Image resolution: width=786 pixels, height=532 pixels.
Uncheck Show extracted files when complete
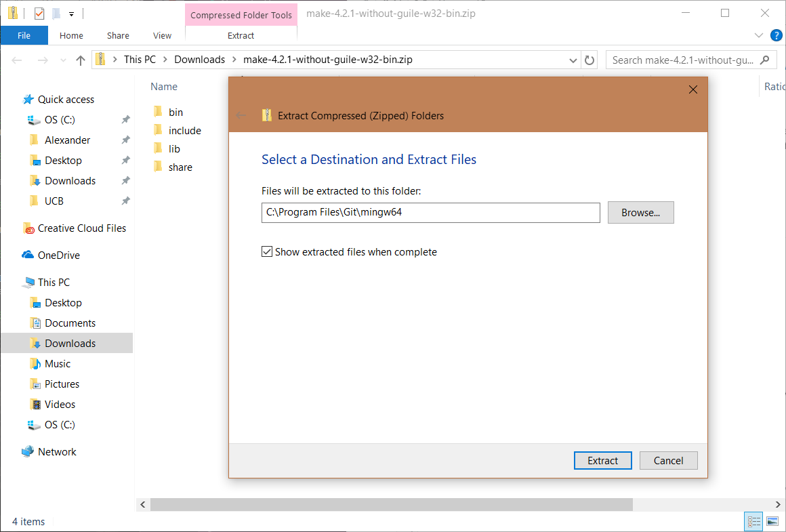pos(267,252)
